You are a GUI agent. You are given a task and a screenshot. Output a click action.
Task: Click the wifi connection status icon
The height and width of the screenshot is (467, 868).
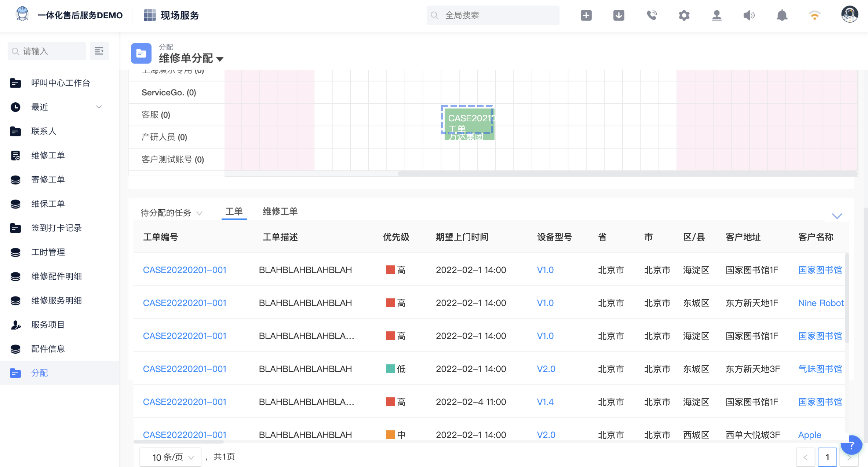[814, 15]
